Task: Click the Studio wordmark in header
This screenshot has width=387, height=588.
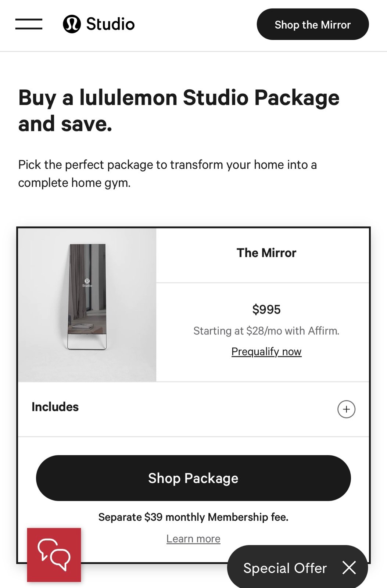Action: (x=110, y=24)
